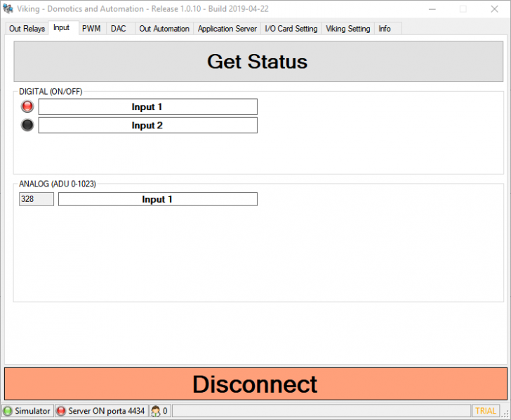Image resolution: width=511 pixels, height=420 pixels.
Task: Open the Application Server tab
Action: tap(227, 29)
